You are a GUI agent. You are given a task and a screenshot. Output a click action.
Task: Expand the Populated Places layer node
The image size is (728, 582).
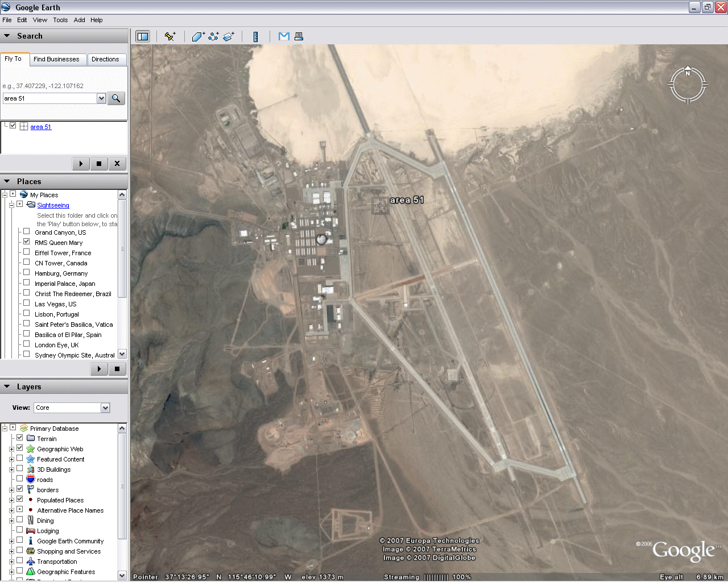click(11, 500)
